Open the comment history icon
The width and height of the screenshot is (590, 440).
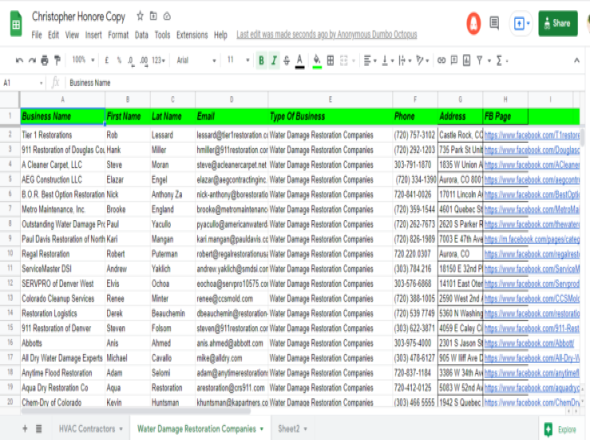tap(494, 23)
